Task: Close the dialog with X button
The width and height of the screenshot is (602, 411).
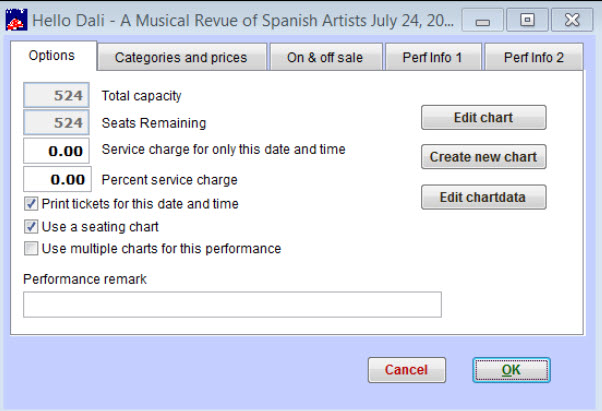Action: point(572,20)
